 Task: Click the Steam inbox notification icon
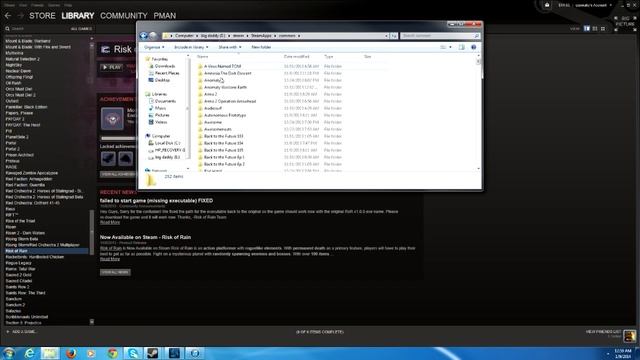click(547, 5)
